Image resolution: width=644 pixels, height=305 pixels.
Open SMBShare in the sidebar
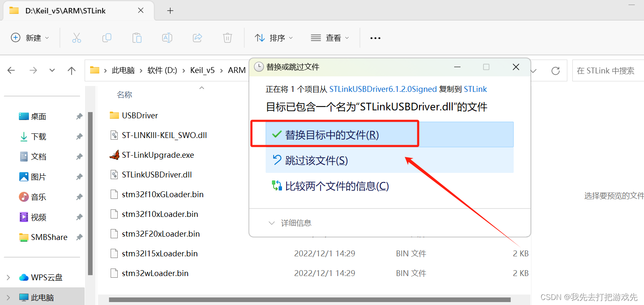[43, 237]
